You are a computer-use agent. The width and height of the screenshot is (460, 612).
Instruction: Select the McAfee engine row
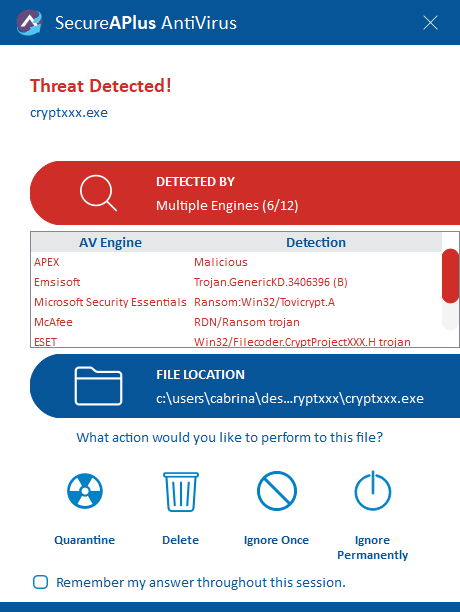point(236,322)
